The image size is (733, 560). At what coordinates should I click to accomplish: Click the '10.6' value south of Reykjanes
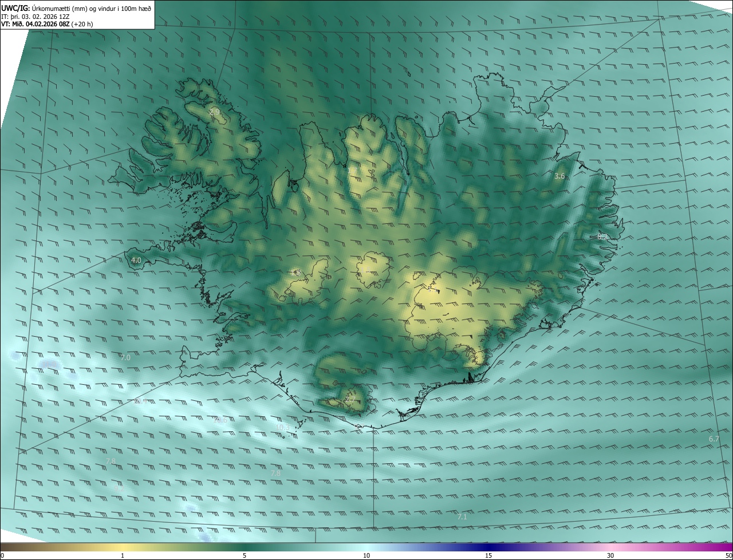coord(220,420)
